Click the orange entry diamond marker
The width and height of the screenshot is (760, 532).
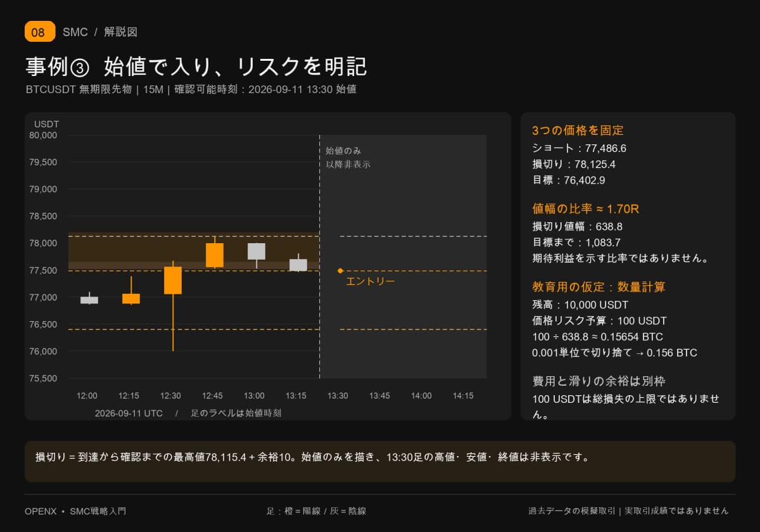click(x=340, y=270)
